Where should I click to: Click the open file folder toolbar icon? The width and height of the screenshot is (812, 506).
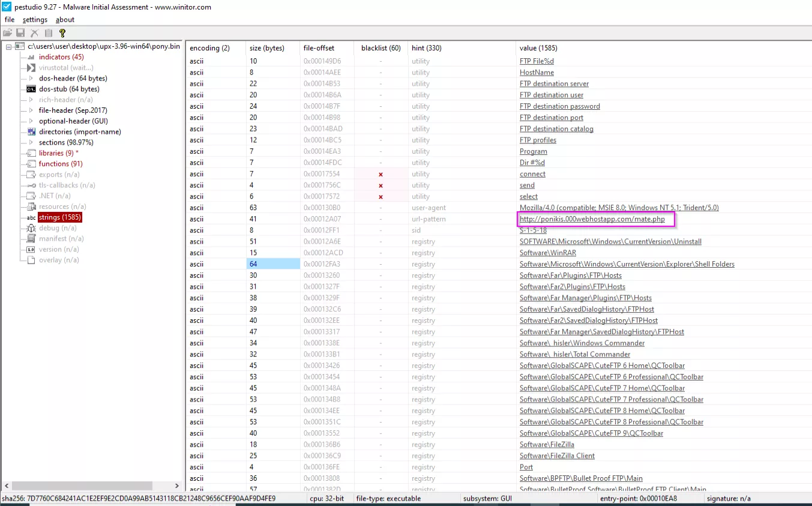[8, 33]
